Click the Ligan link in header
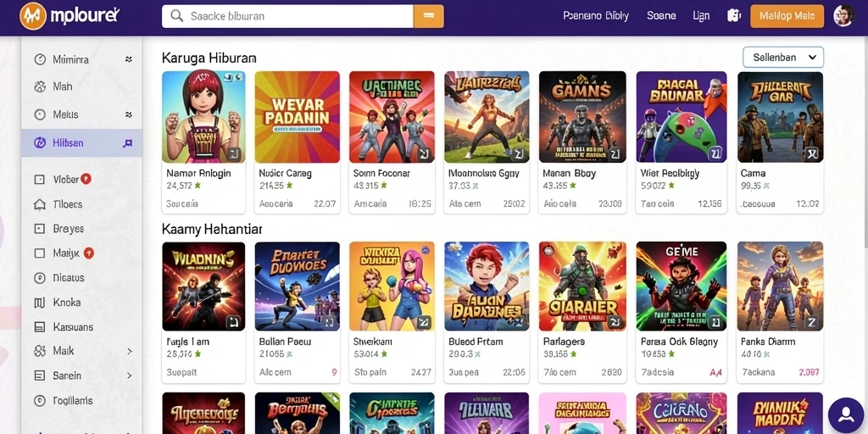This screenshot has height=434, width=868. point(701,16)
